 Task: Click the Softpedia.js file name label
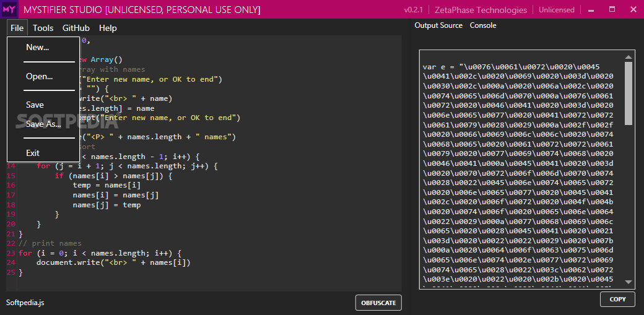[25, 303]
